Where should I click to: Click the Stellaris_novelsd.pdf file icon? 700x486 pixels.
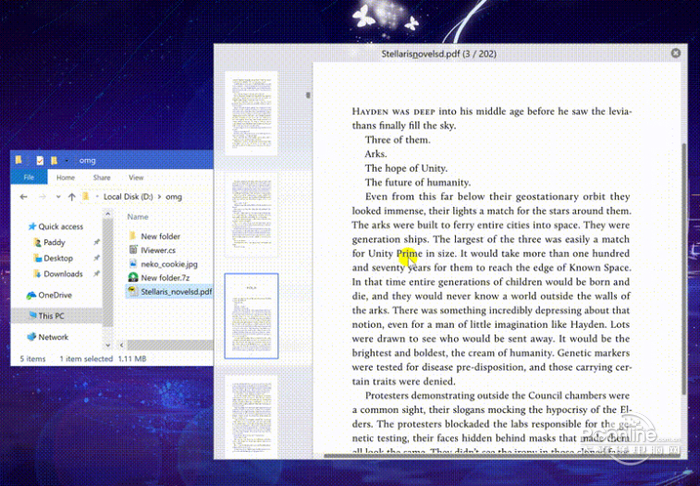133,291
